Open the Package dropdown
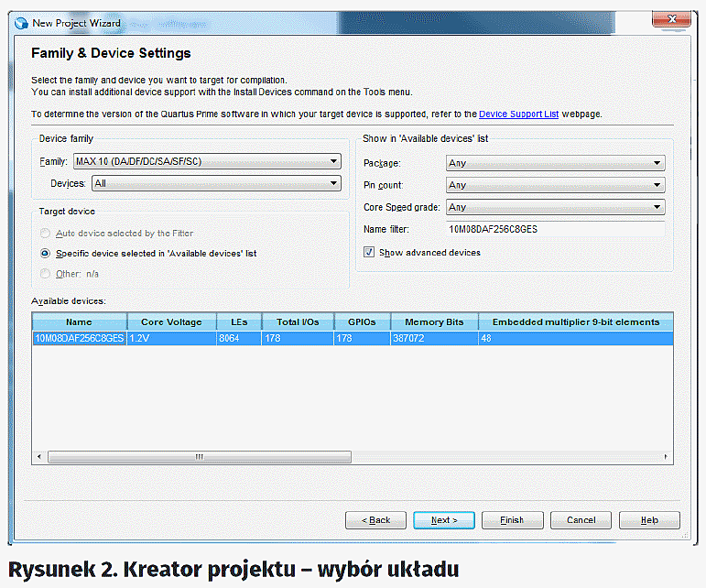The image size is (706, 588). point(555,163)
